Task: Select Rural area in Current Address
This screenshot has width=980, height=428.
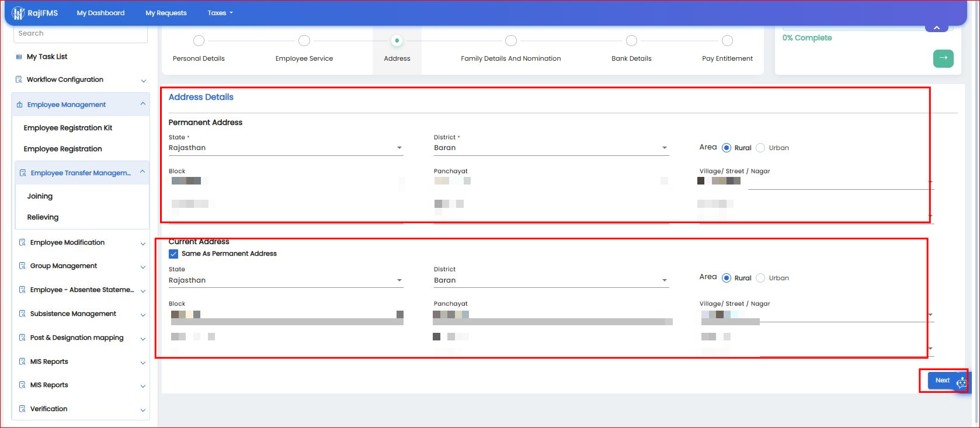Action: tap(727, 278)
